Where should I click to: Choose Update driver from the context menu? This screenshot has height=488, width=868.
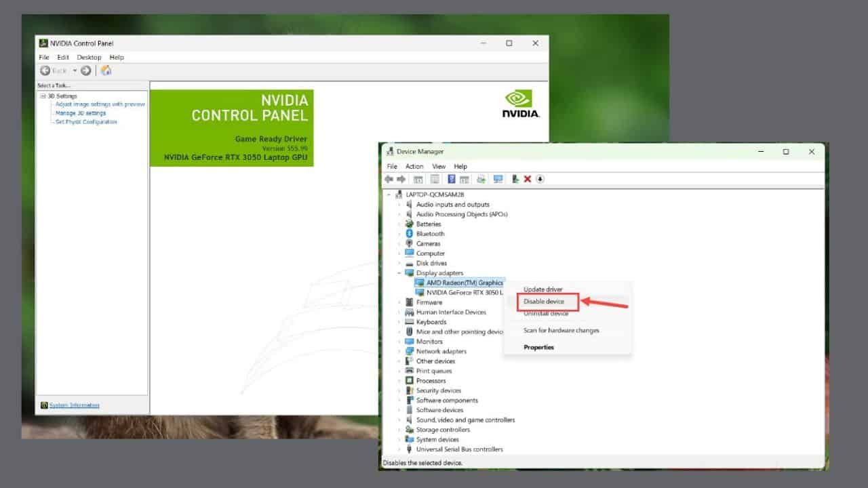(543, 289)
